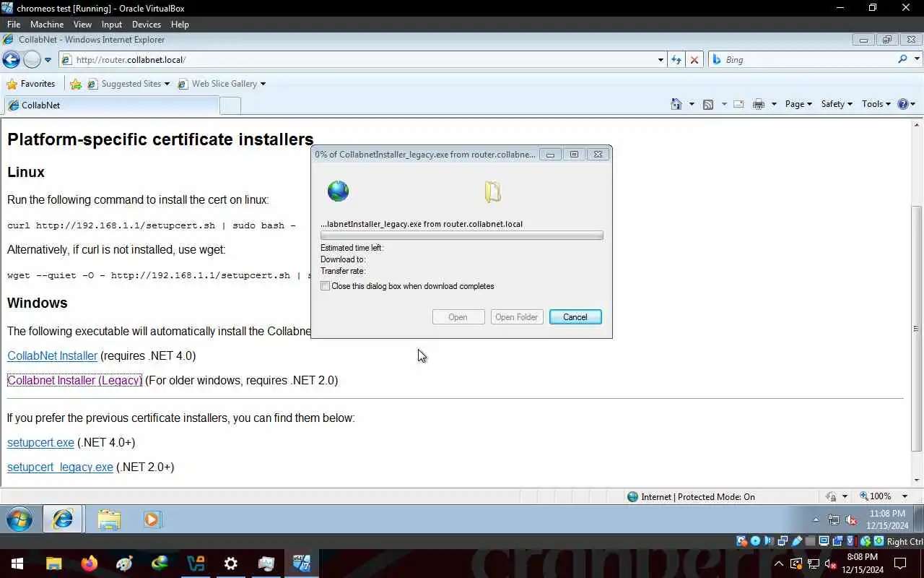Image resolution: width=924 pixels, height=578 pixels.
Task: Download setupcert.exe link
Action: [40, 442]
